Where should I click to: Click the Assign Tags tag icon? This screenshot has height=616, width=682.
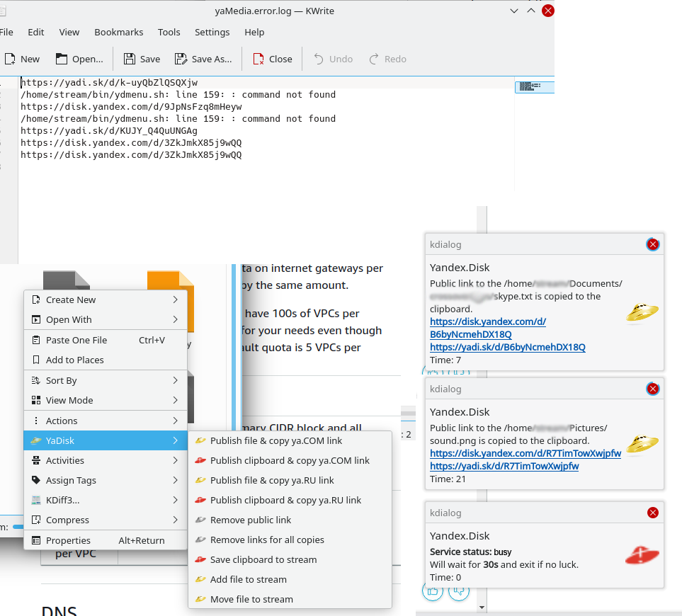tap(36, 480)
